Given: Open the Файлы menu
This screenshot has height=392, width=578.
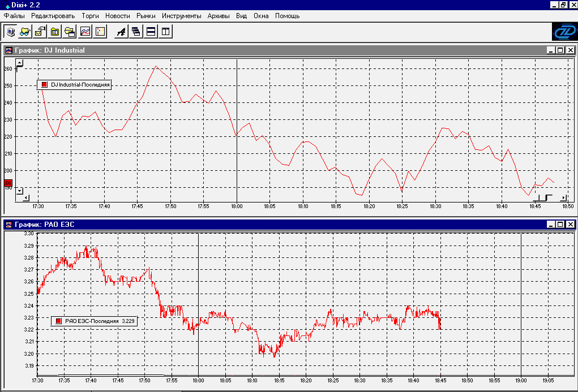Looking at the screenshot, I should (x=14, y=16).
